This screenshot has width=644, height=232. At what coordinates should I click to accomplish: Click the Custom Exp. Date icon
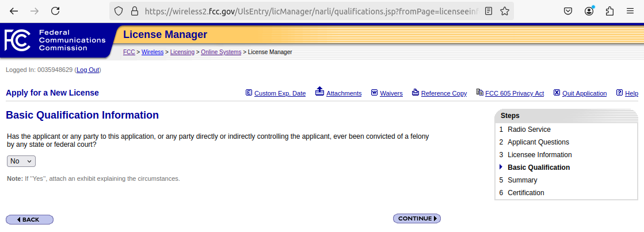(249, 93)
